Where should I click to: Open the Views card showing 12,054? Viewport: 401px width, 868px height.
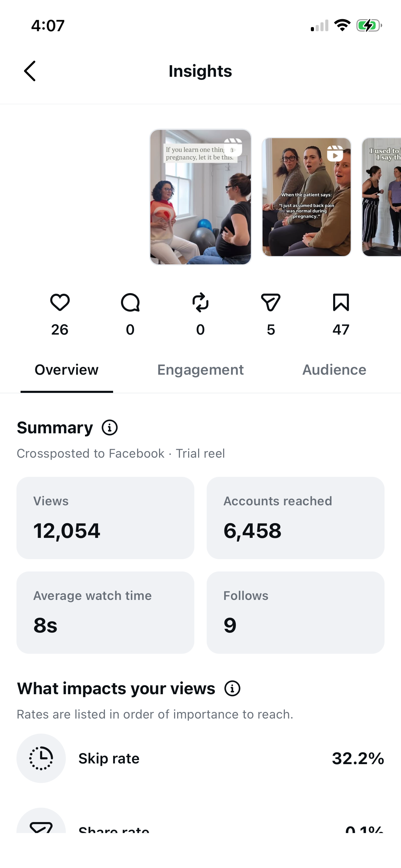pos(105,518)
